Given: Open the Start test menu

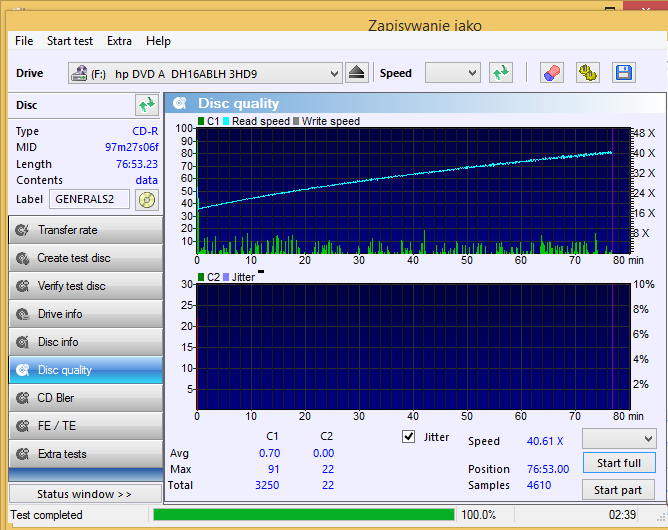Looking at the screenshot, I should pos(70,41).
